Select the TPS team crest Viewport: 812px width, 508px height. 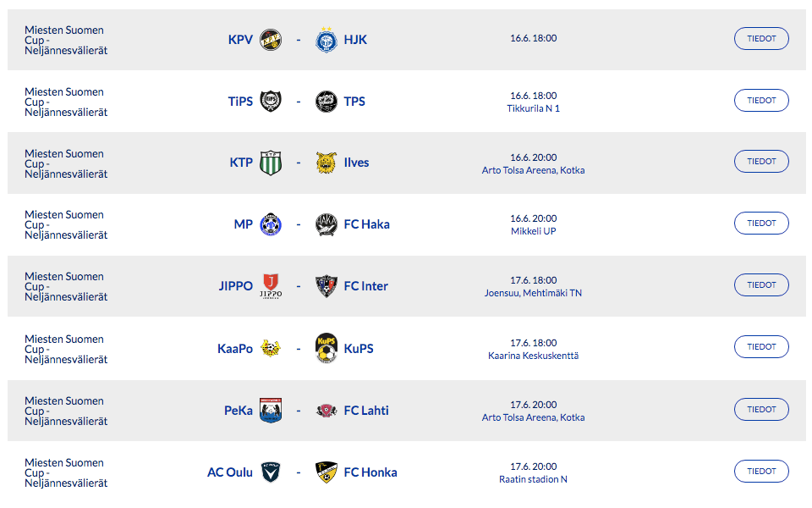click(x=326, y=102)
